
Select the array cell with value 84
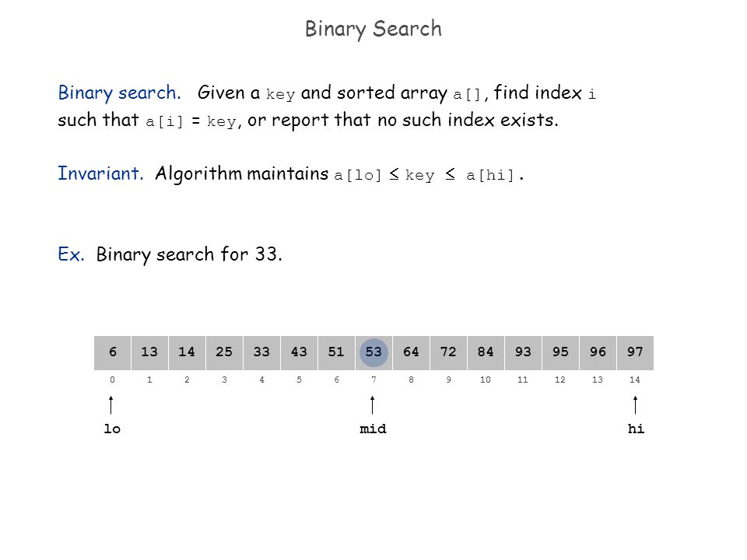pyautogui.click(x=486, y=353)
